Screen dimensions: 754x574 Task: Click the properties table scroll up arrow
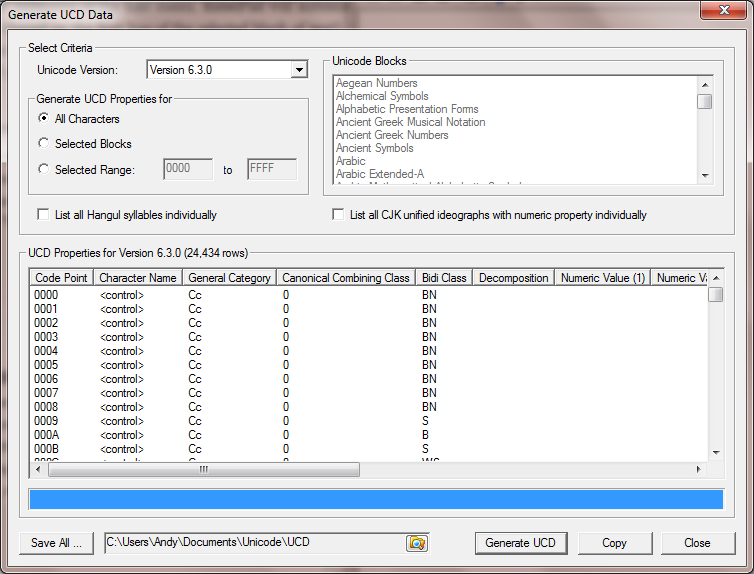coord(716,278)
